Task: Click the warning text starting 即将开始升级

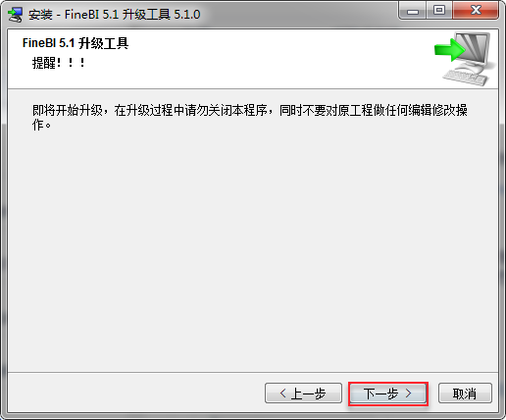Action: coord(250,117)
